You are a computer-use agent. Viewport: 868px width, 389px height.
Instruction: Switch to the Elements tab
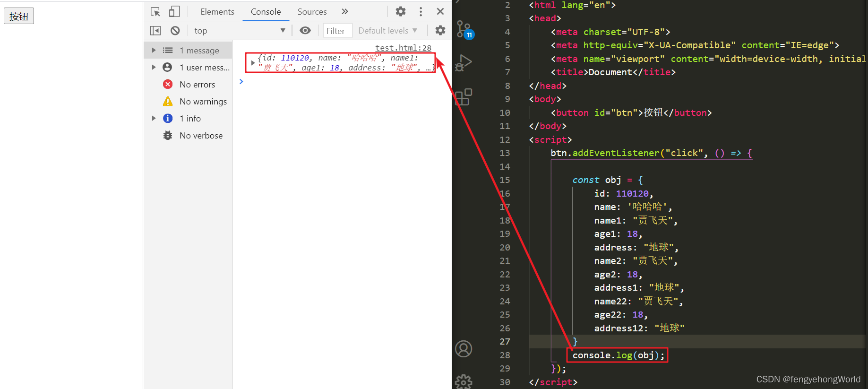point(217,11)
